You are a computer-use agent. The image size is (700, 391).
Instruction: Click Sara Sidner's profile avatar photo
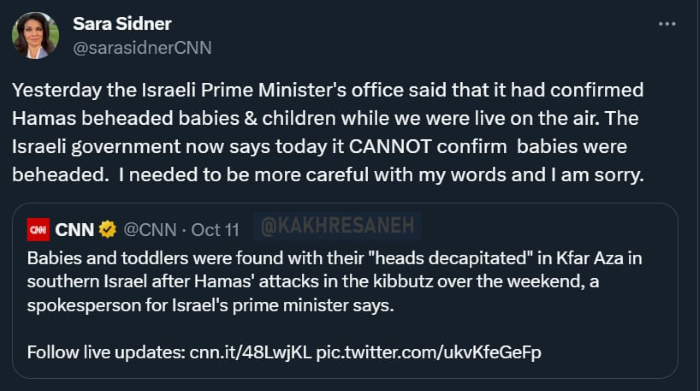(35, 35)
